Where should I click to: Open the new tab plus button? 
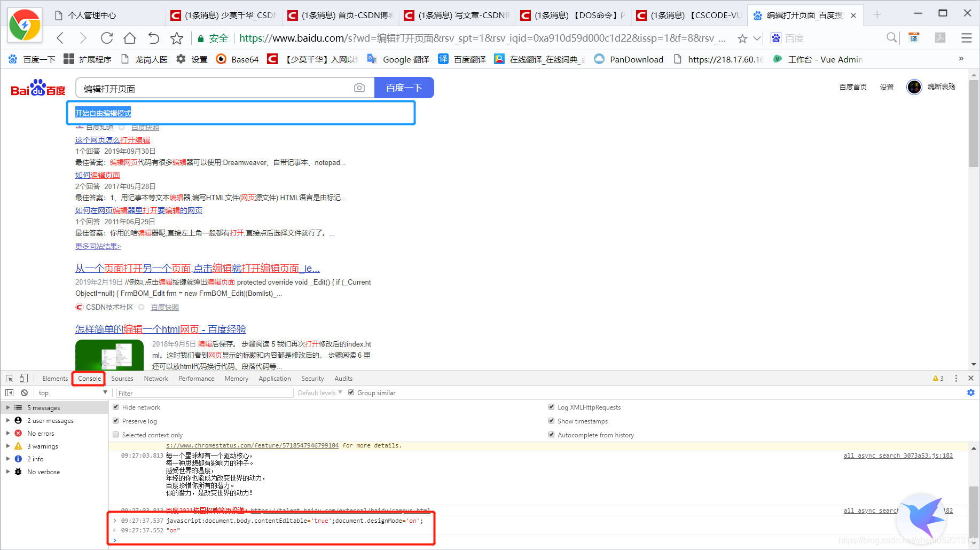pos(877,14)
